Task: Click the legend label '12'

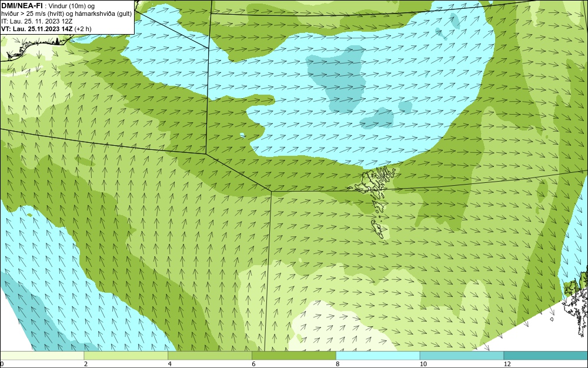Action: click(507, 364)
